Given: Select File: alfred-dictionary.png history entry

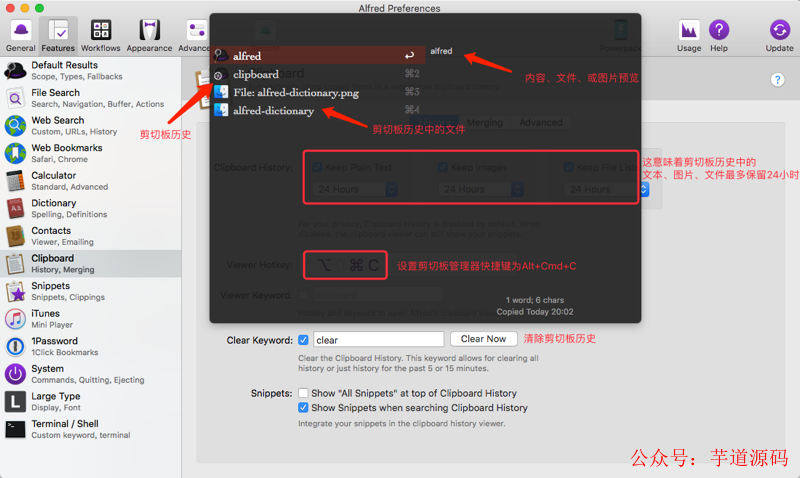Looking at the screenshot, I should click(319, 92).
